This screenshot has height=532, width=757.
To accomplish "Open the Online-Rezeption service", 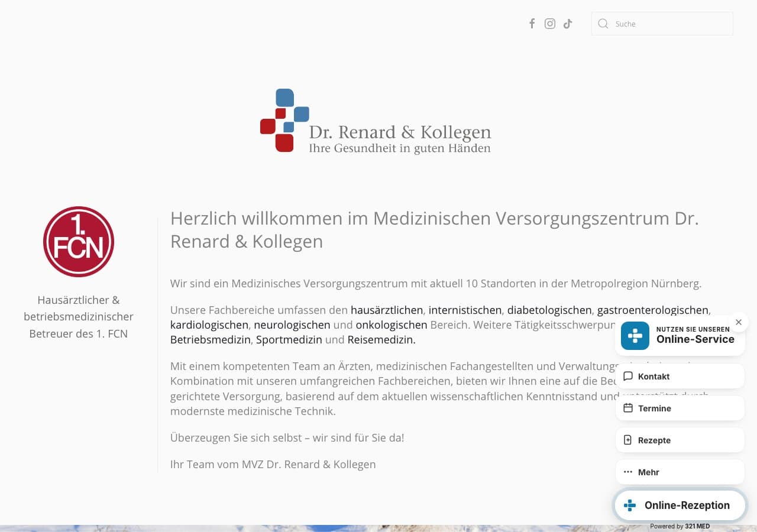I will [680, 505].
